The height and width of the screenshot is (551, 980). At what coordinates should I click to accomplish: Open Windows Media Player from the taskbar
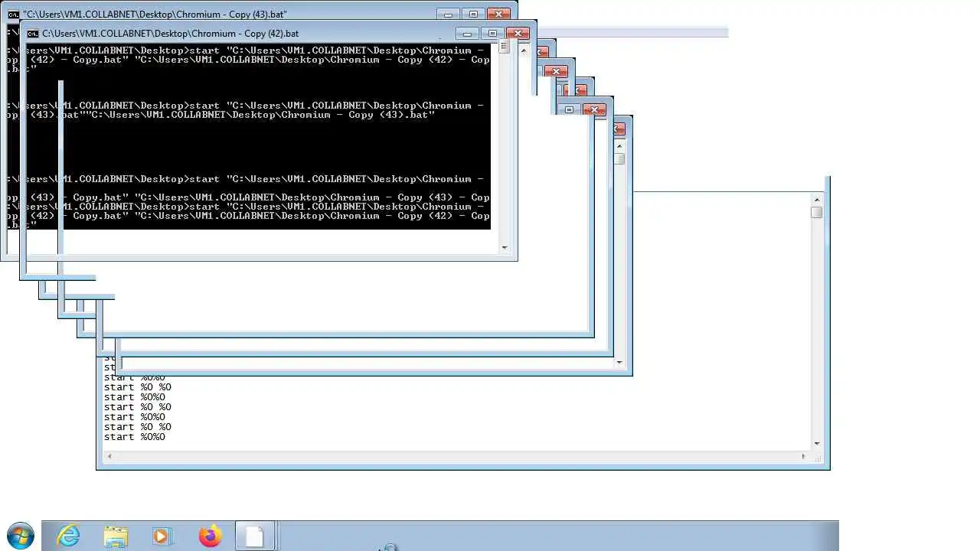click(162, 536)
